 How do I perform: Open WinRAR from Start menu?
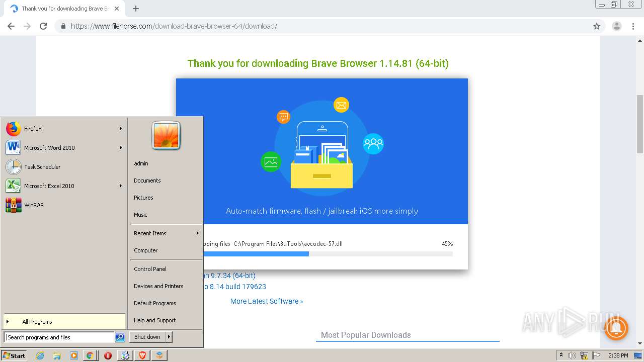[64, 205]
